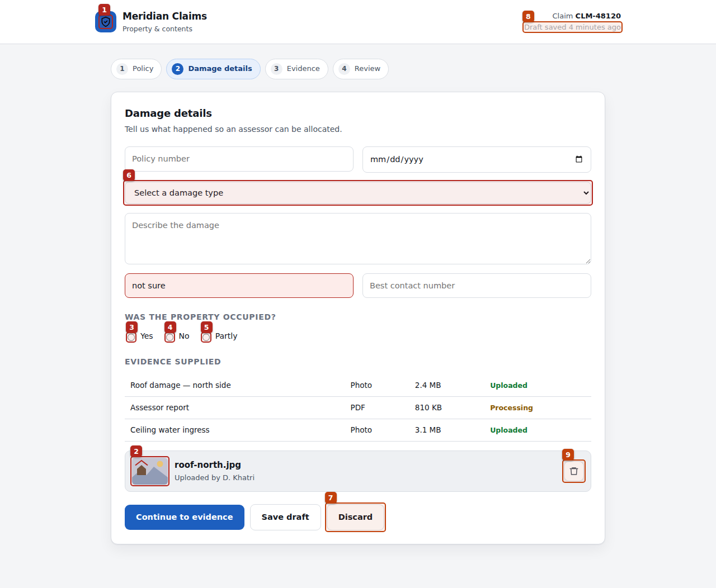Select 'Roof damage — north side' row
Screen dimensions: 716x588
point(358,385)
